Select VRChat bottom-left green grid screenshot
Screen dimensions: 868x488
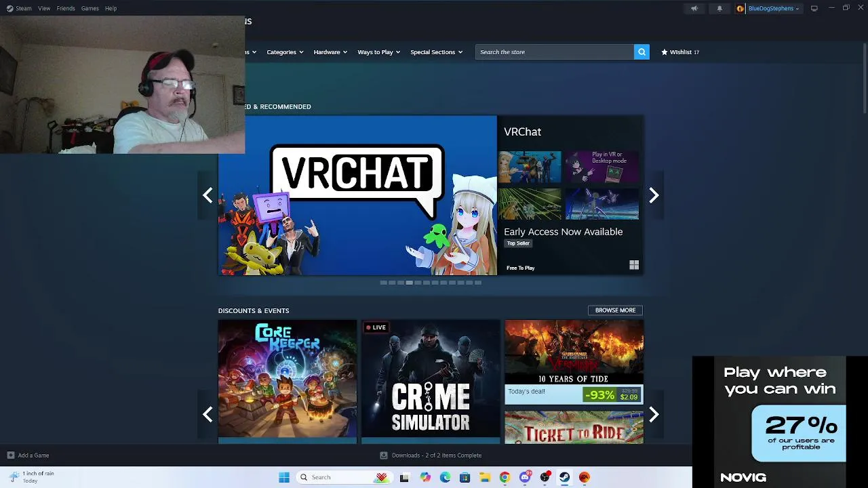tap(530, 204)
